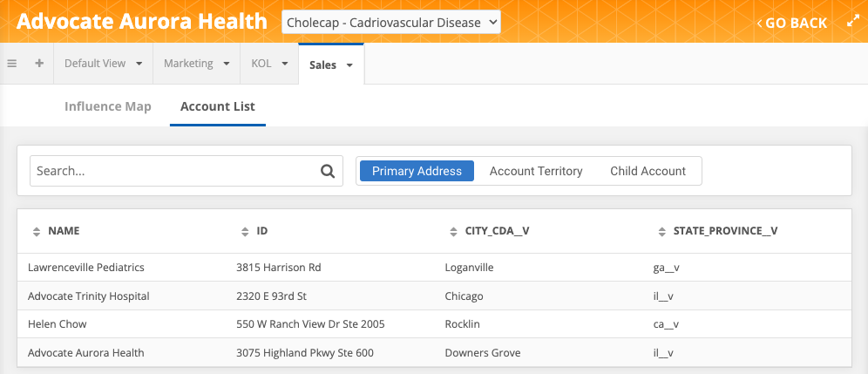Switch to Account Territory filter
The width and height of the screenshot is (868, 374).
536,171
